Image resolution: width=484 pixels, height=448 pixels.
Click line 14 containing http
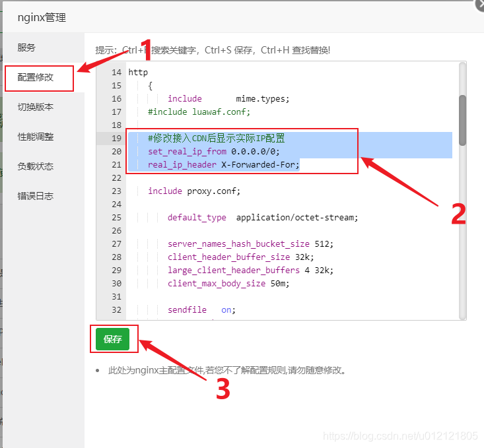(138, 73)
